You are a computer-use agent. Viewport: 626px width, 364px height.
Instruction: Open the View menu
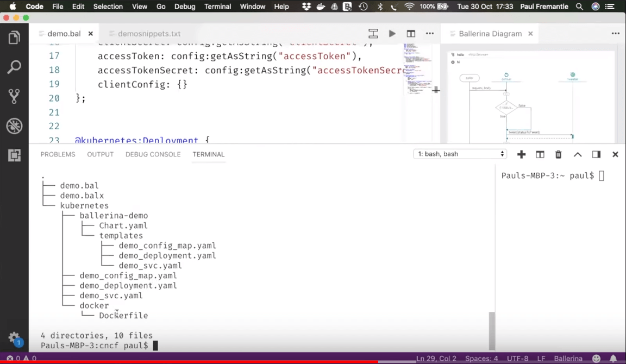click(140, 7)
